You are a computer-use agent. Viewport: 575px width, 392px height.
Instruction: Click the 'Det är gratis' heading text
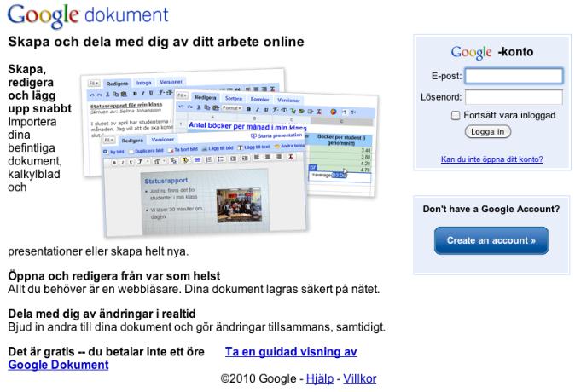pyautogui.click(x=106, y=352)
